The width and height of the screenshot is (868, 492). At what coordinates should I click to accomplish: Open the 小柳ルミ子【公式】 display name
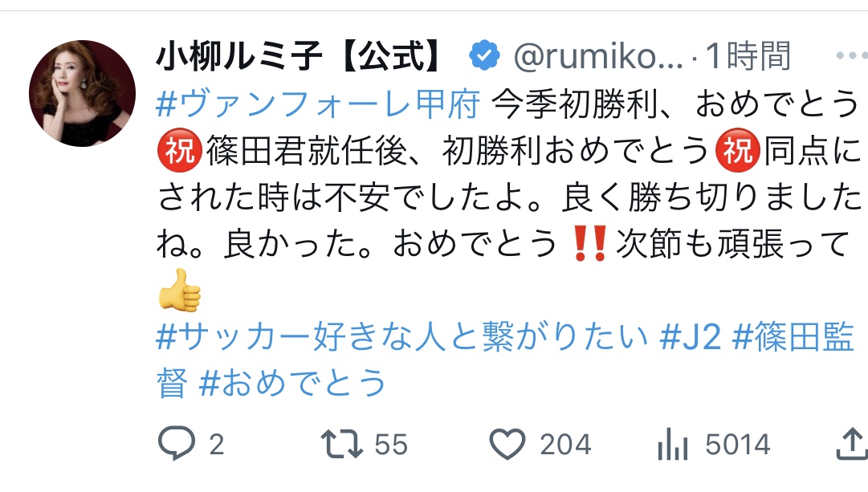pyautogui.click(x=300, y=56)
